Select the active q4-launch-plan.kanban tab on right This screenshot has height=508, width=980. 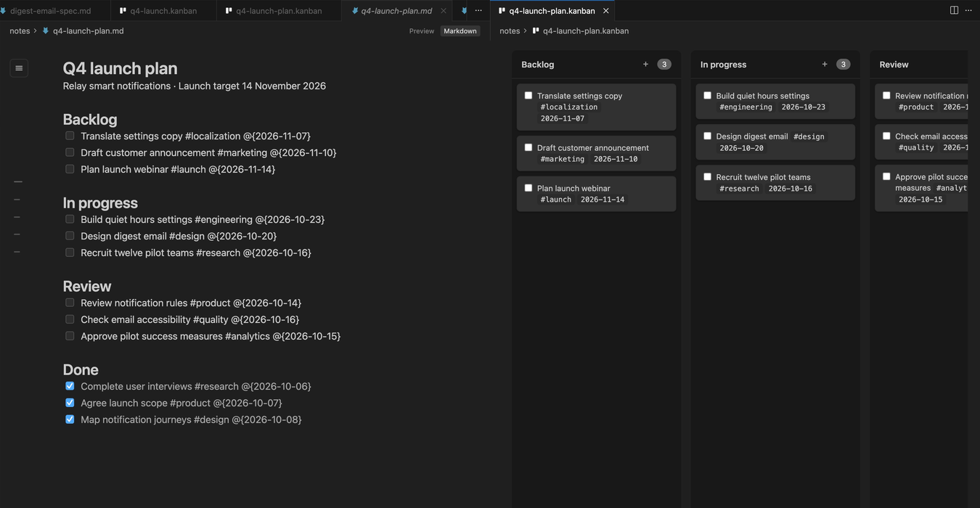click(552, 11)
